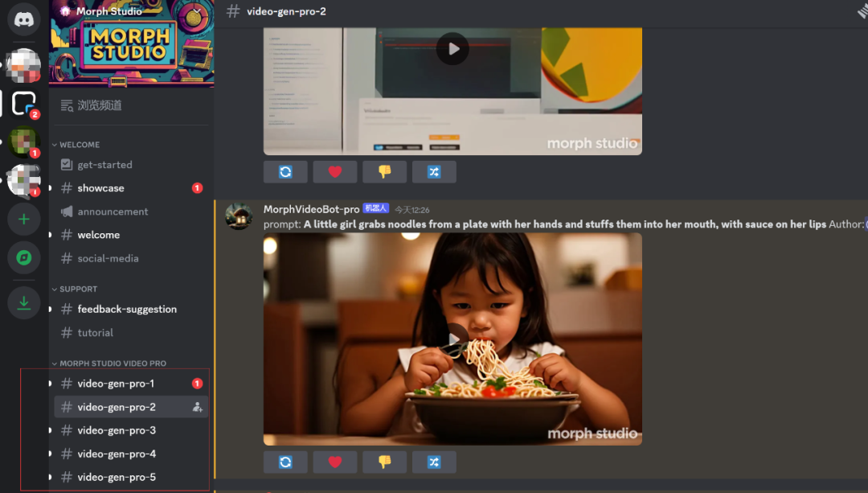This screenshot has height=493, width=868.
Task: Click the Add a Server plus icon
Action: tap(24, 219)
